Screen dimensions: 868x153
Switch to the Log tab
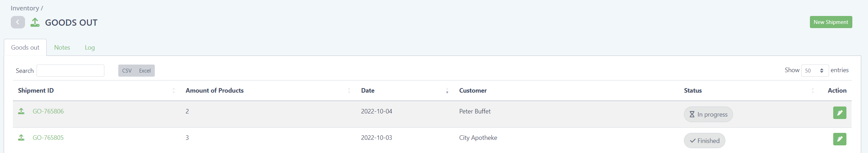pyautogui.click(x=90, y=48)
